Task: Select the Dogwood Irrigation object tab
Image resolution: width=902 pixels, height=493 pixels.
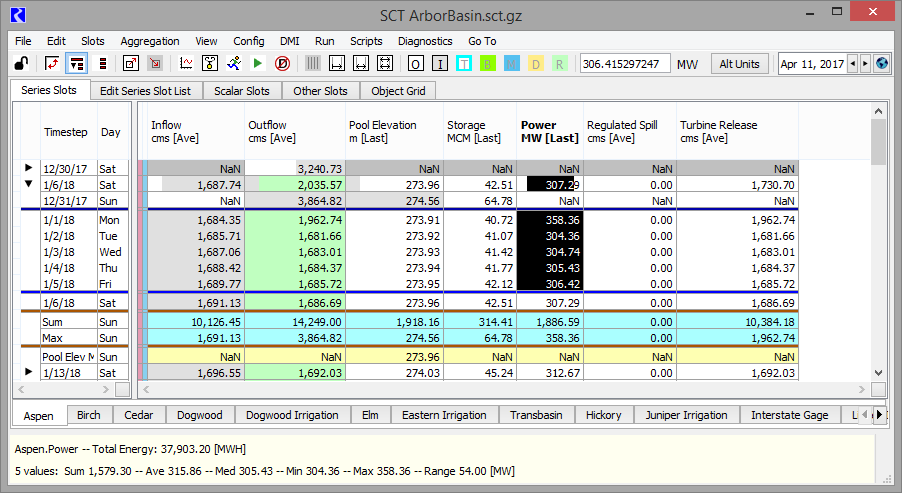Action: (292, 415)
